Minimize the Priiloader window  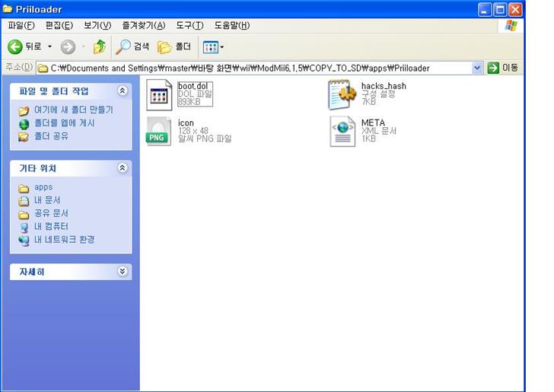coord(485,9)
